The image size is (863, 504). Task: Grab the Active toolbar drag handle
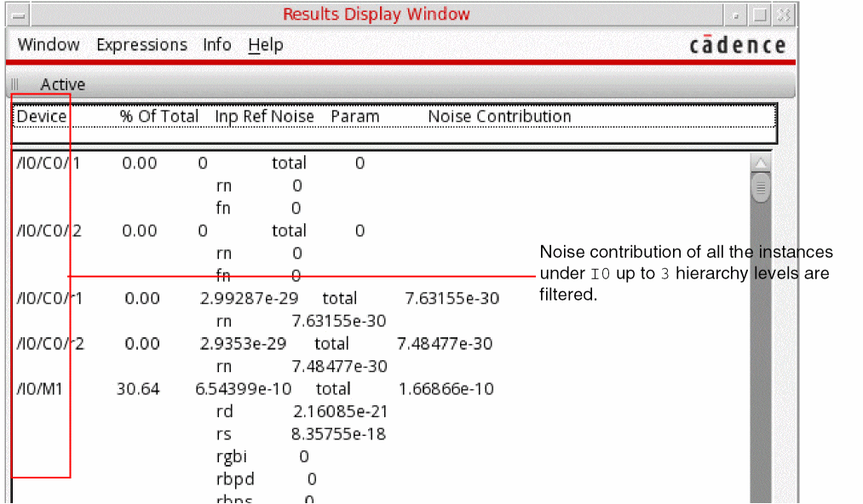tap(15, 84)
